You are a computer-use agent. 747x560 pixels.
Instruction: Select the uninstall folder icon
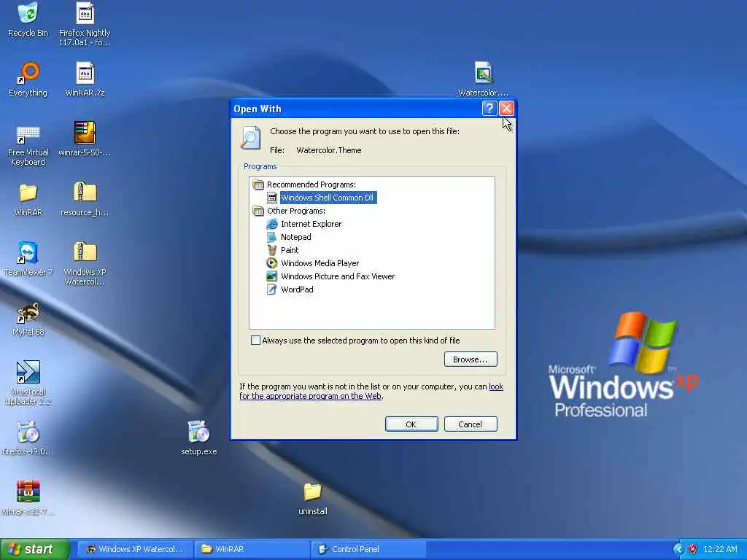312,491
